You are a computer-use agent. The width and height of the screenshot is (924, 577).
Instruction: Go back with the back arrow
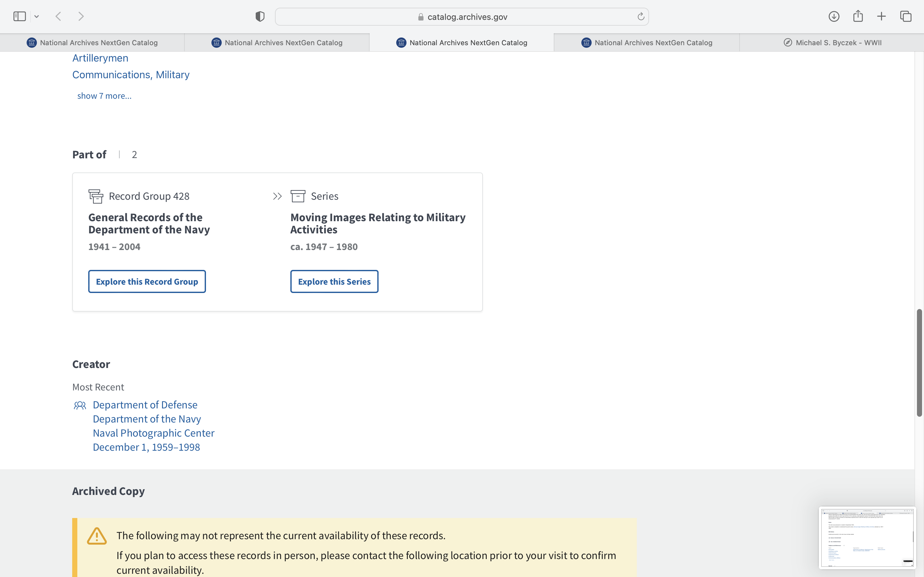[58, 16]
